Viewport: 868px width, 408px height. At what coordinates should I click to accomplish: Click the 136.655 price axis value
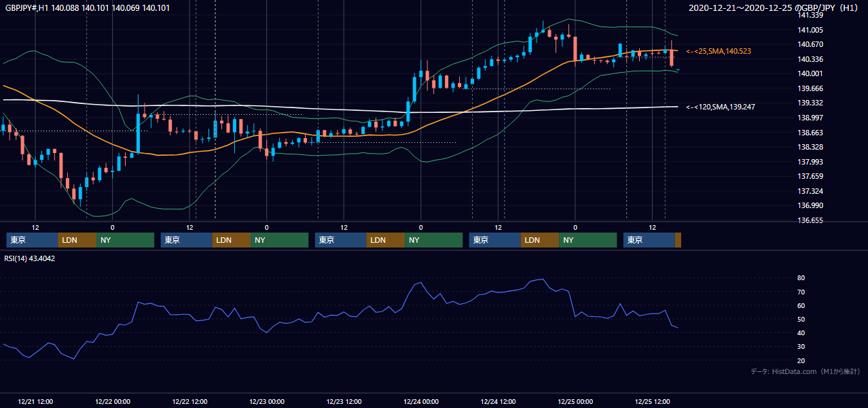click(812, 220)
